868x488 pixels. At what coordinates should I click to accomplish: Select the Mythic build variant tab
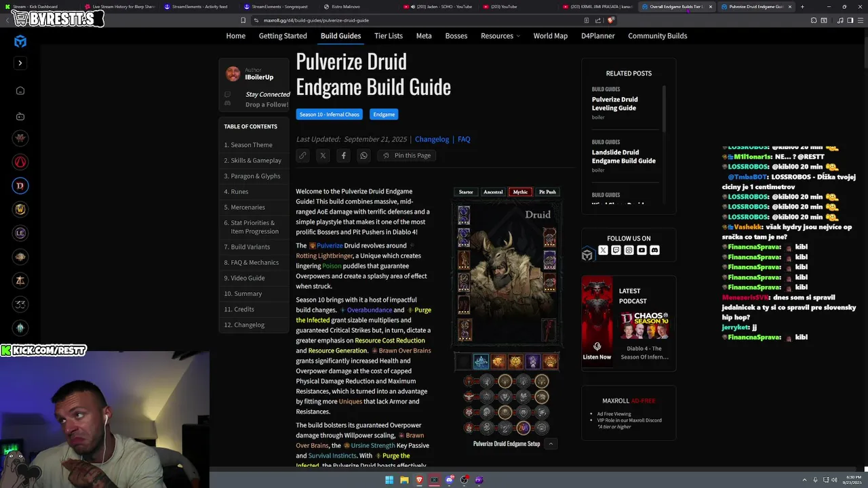tap(520, 192)
